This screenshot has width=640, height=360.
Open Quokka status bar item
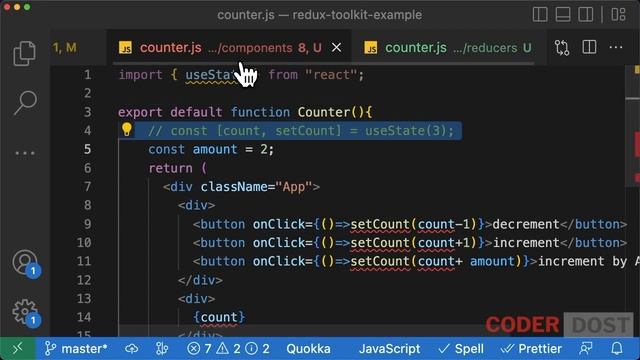click(x=308, y=349)
